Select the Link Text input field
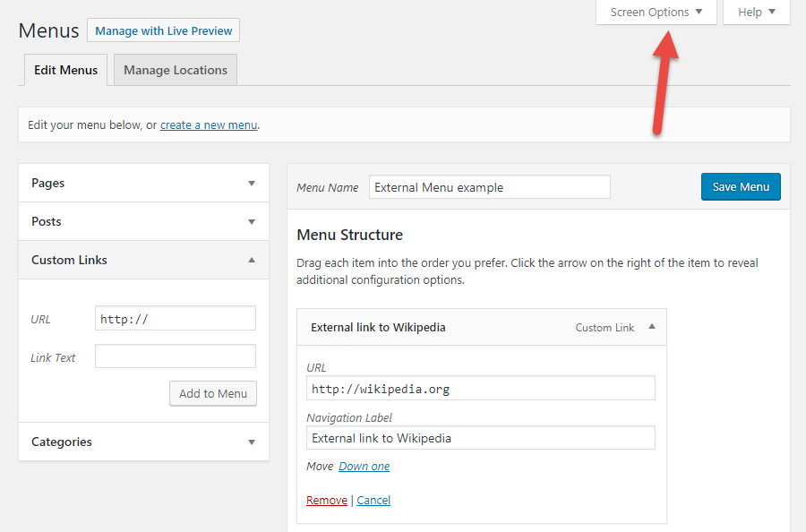This screenshot has width=806, height=532. (x=175, y=356)
